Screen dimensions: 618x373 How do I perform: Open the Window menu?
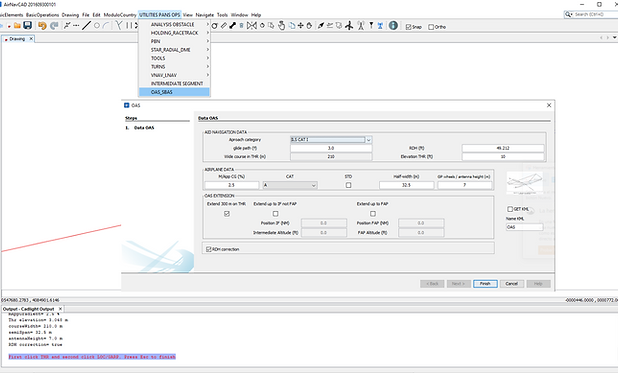[239, 15]
